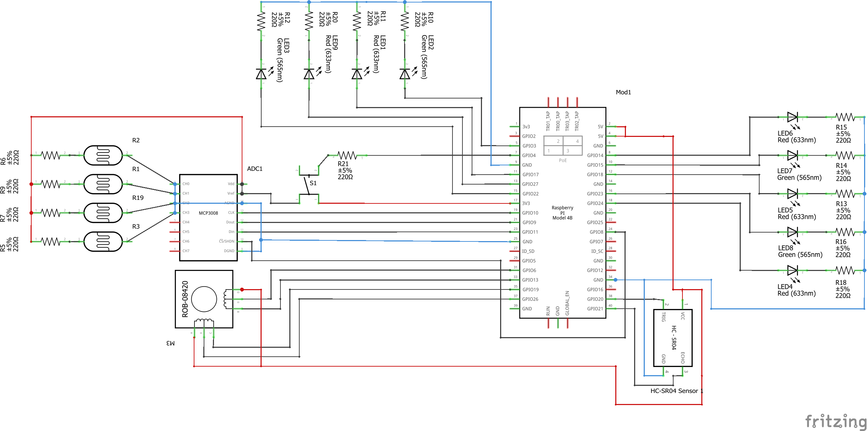Click the Mod1 module label
Viewport: 868px width, 431px height.
(x=623, y=92)
